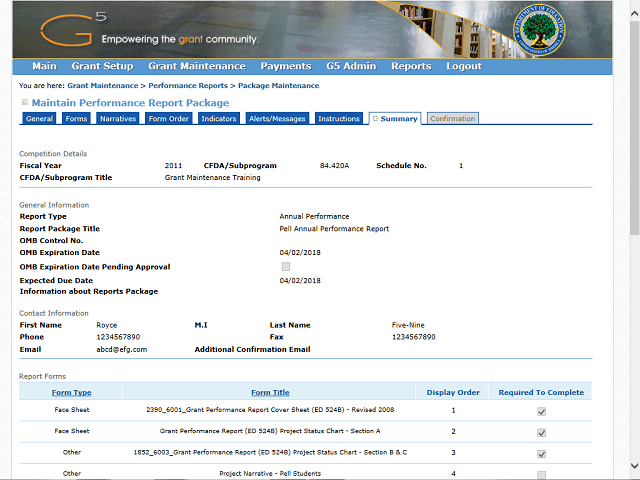Sort report forms by Form Title

pos(270,392)
